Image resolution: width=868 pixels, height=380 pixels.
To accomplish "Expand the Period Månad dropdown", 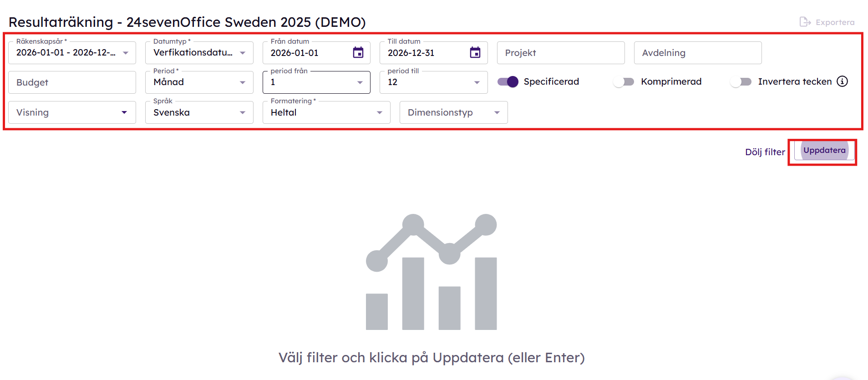I will click(x=199, y=82).
